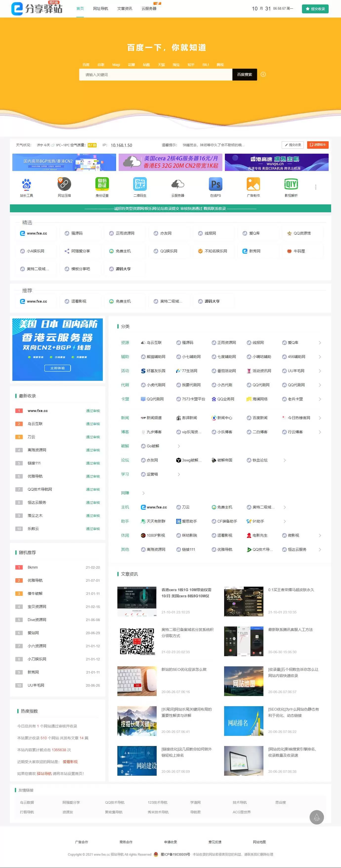Viewport: 341px width, 868px height.
Task: Open the 站长工具 Baidu paw icon
Action: click(x=27, y=184)
